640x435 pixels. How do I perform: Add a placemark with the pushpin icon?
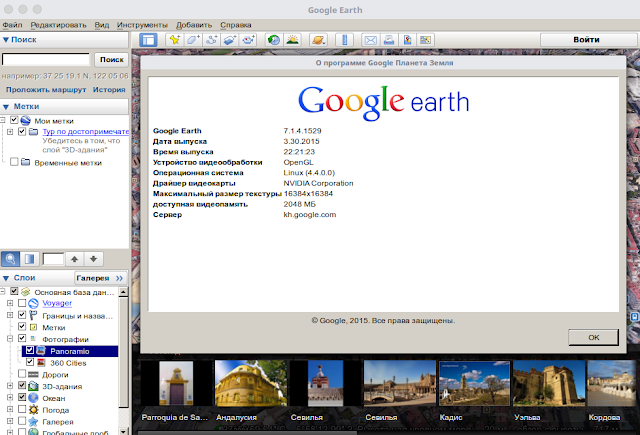[x=175, y=40]
